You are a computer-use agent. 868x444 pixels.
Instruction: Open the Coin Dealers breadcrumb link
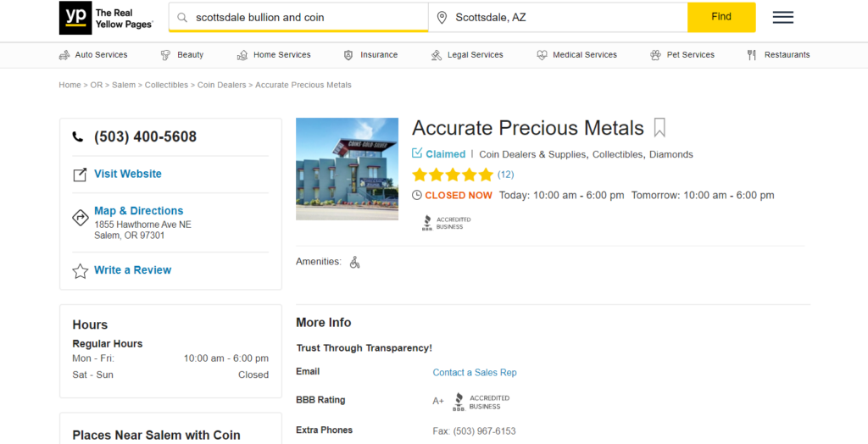tap(222, 85)
